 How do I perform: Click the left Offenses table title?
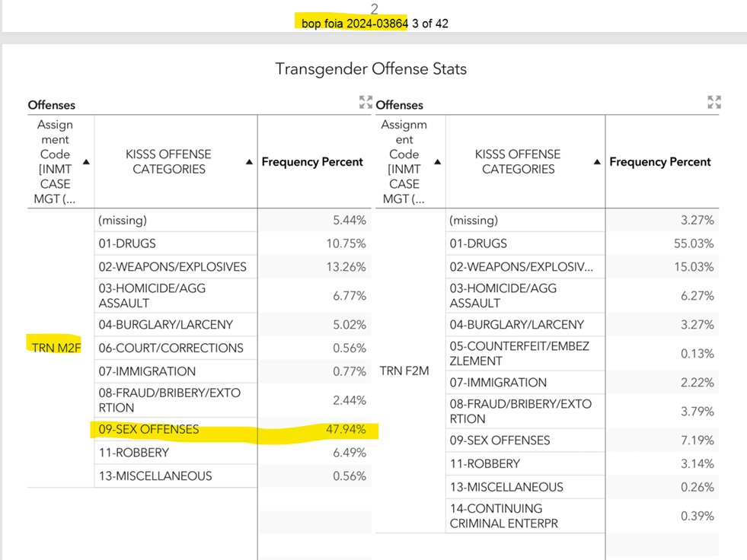[52, 105]
